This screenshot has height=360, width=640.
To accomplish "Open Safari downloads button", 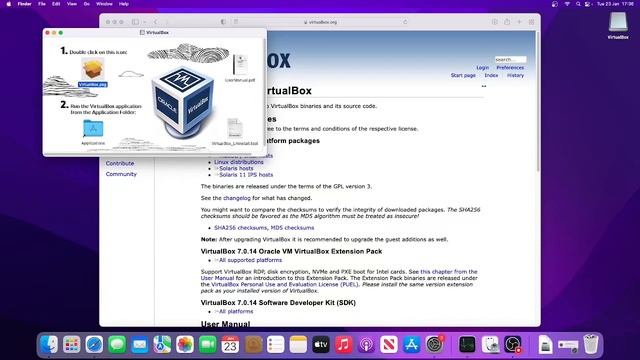I will (x=494, y=22).
